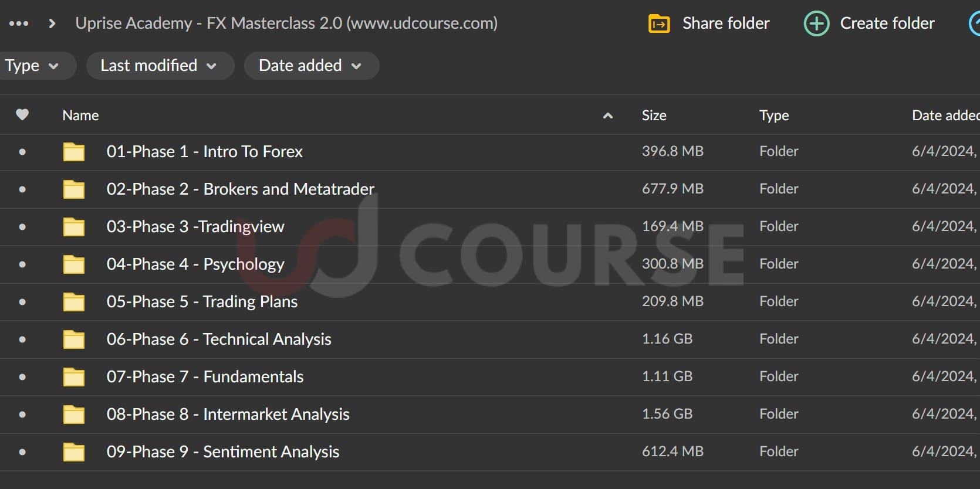Open the three-dots breadcrumb menu
Viewport: 980px width, 489px height.
click(19, 23)
